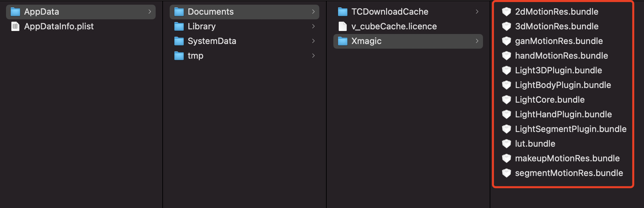Click the AppDataInfo.plist file icon
The width and height of the screenshot is (644, 208).
click(x=15, y=26)
